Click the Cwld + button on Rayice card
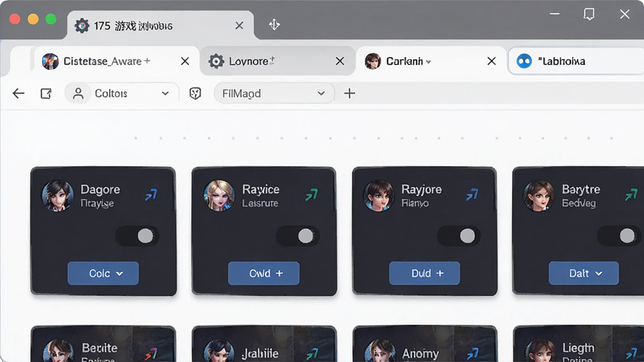Image resolution: width=644 pixels, height=362 pixels. [264, 273]
